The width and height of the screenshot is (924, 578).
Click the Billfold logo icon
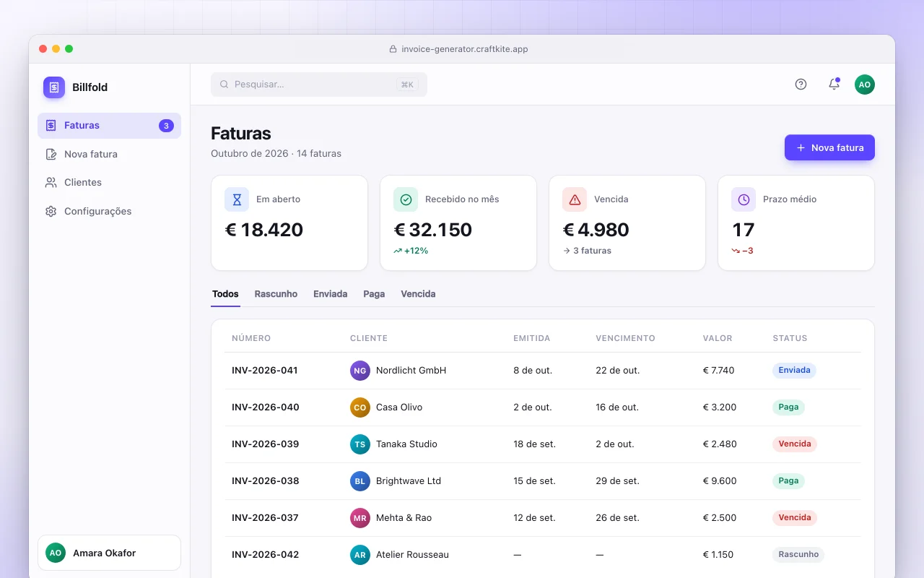pos(54,87)
